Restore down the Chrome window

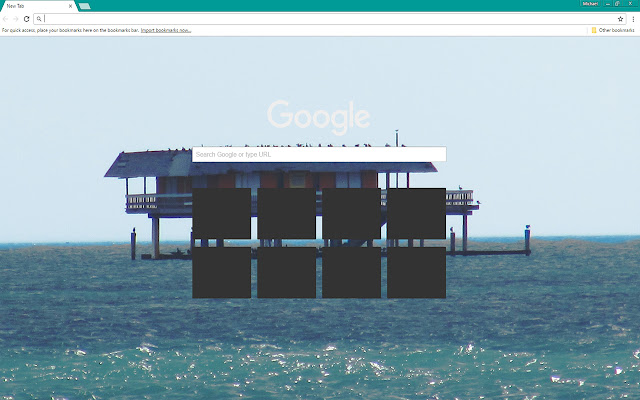[618, 4]
